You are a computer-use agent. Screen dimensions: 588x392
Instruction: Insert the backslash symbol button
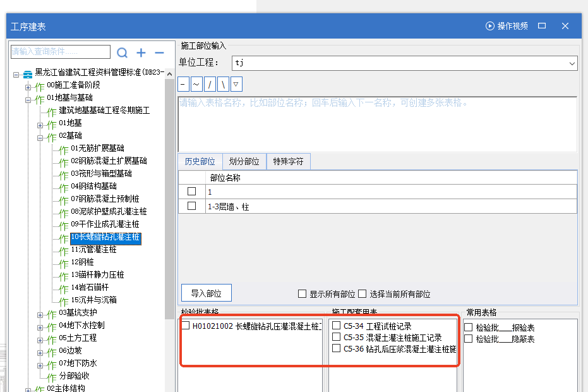point(222,84)
